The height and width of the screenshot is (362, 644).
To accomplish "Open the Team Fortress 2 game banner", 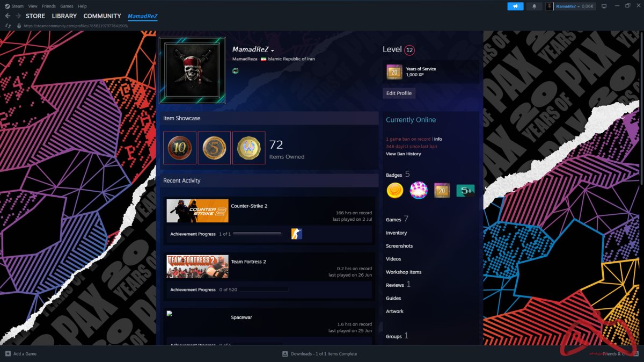I will [x=197, y=266].
